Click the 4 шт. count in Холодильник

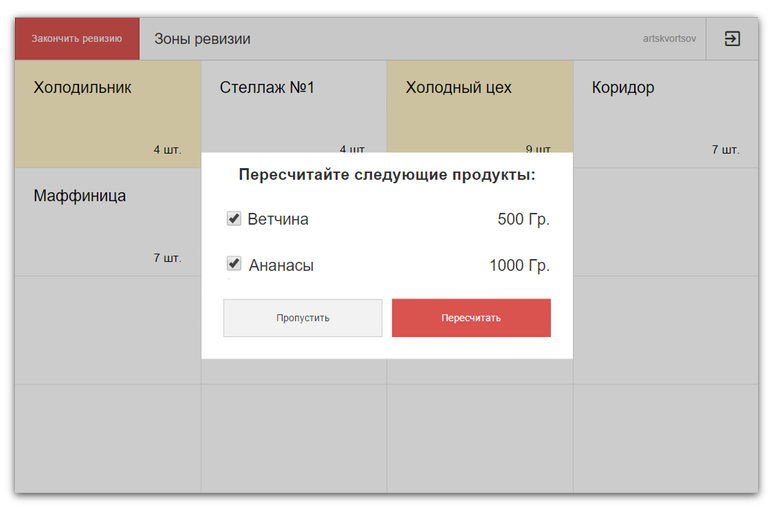pos(167,150)
